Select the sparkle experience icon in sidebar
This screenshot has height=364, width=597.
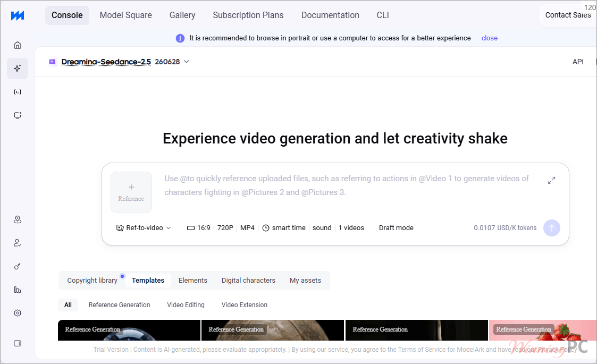pos(18,69)
